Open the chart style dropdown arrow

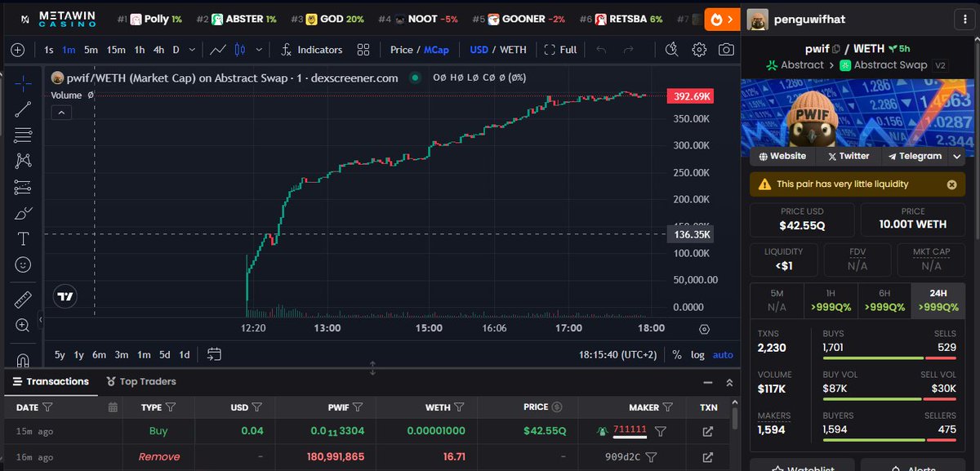[x=259, y=50]
